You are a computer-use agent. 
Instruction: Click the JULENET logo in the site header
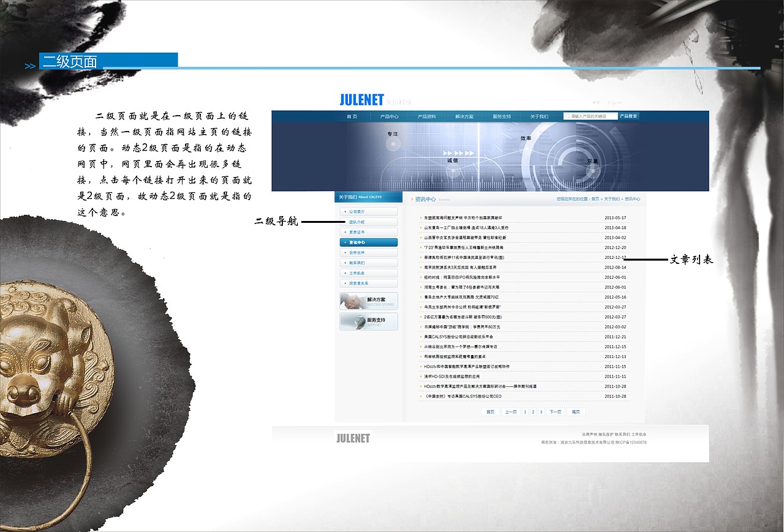click(x=361, y=100)
